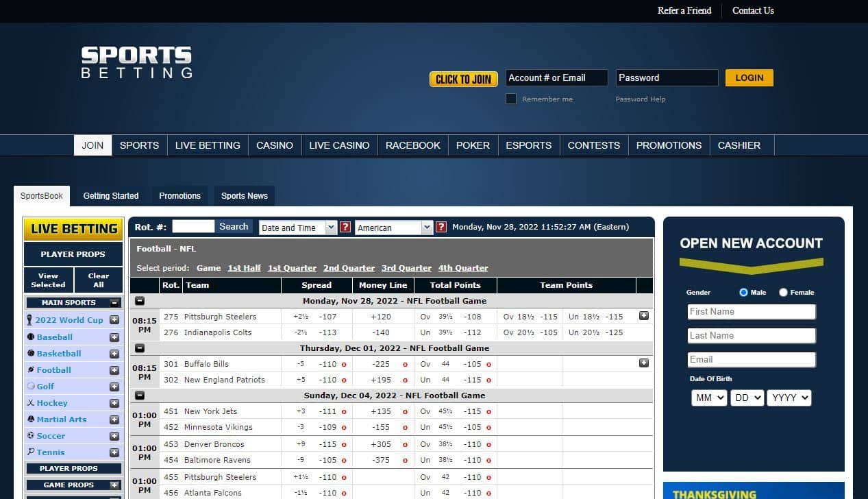868x499 pixels.
Task: Click the LOGIN button
Action: pyautogui.click(x=749, y=77)
